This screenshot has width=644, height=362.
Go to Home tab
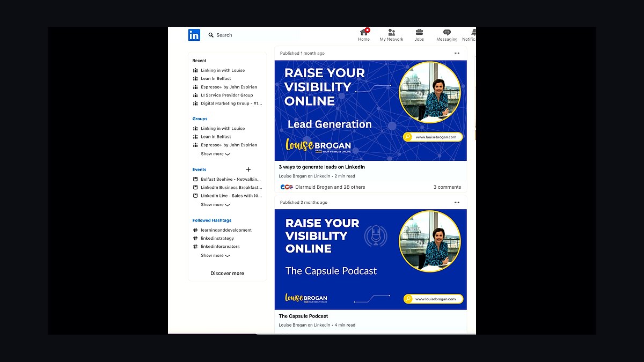(364, 35)
